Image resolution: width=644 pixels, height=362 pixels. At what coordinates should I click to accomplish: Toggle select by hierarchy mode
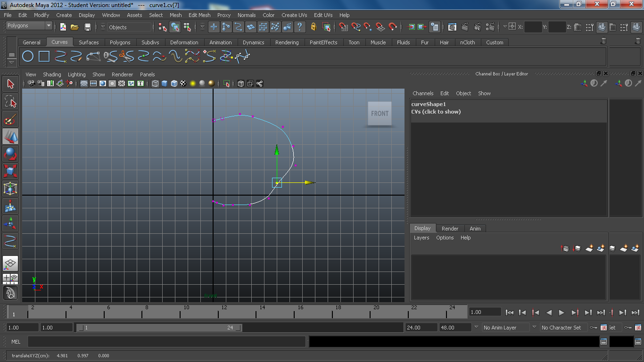tap(163, 27)
